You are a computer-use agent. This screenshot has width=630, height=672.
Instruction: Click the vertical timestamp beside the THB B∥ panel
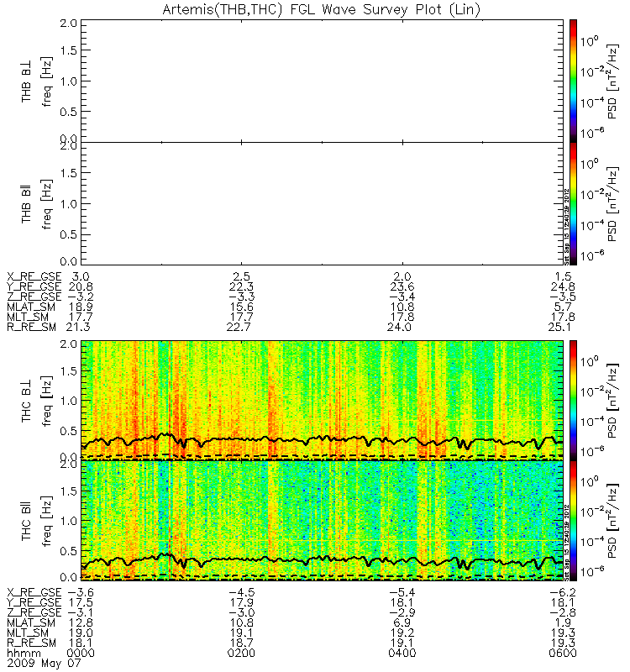coord(566,227)
